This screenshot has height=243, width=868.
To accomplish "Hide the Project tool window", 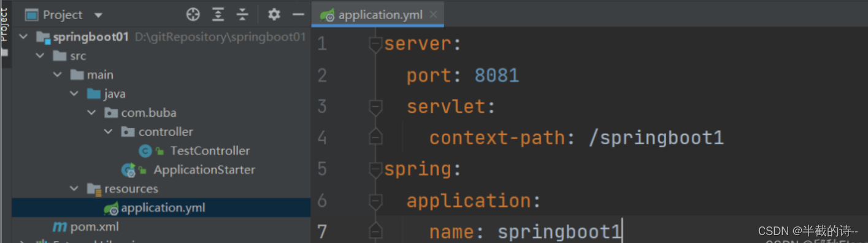I will click(298, 15).
